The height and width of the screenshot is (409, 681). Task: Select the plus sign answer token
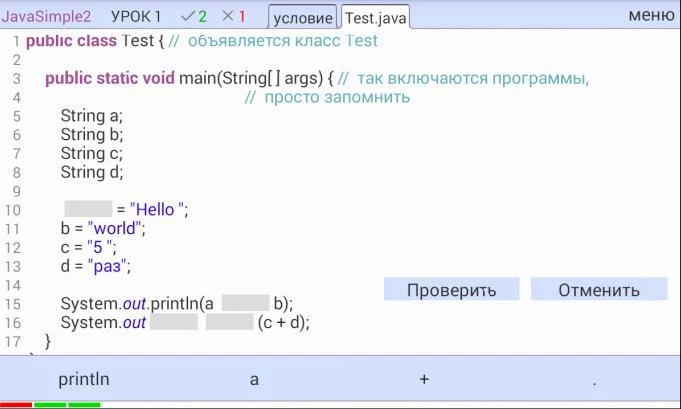click(x=424, y=379)
